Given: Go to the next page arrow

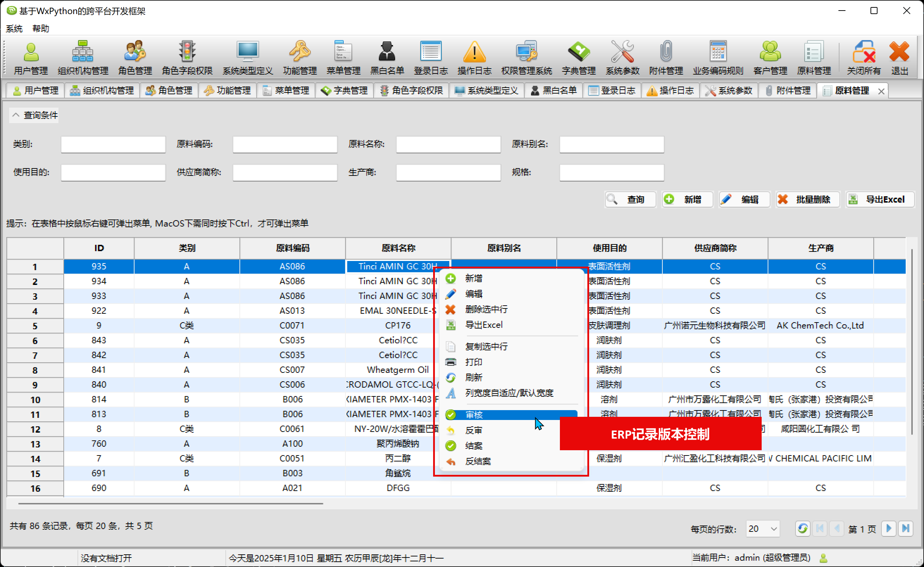Looking at the screenshot, I should (888, 529).
